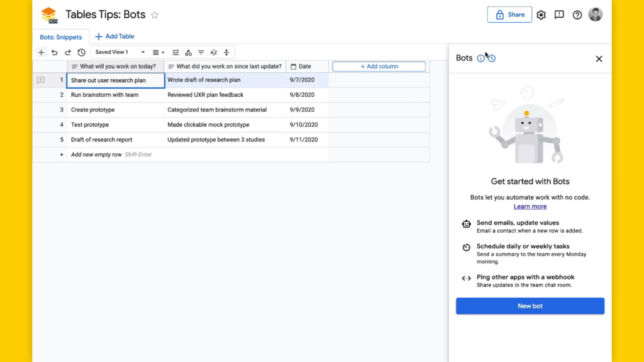The height and width of the screenshot is (362, 644).
Task: Click row number 5
Action: (62, 140)
